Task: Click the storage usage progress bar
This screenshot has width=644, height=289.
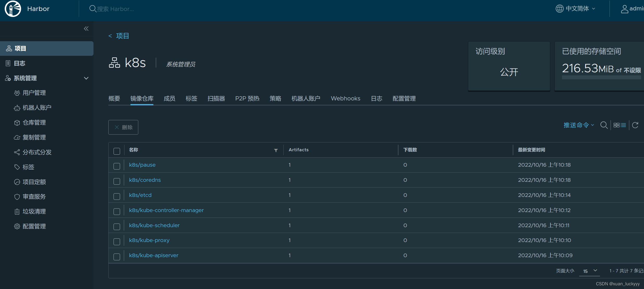Action: point(601,77)
